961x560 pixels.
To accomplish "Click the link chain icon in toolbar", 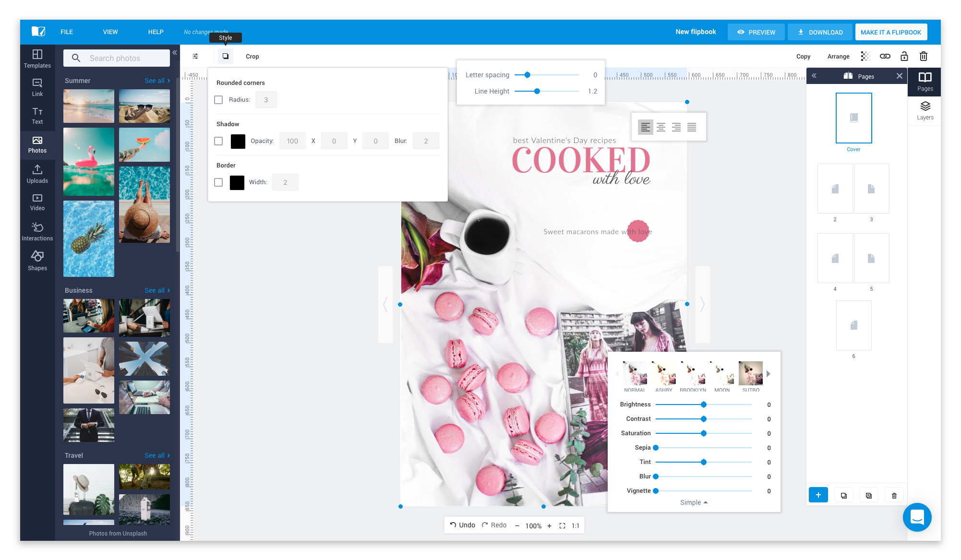I will [885, 56].
